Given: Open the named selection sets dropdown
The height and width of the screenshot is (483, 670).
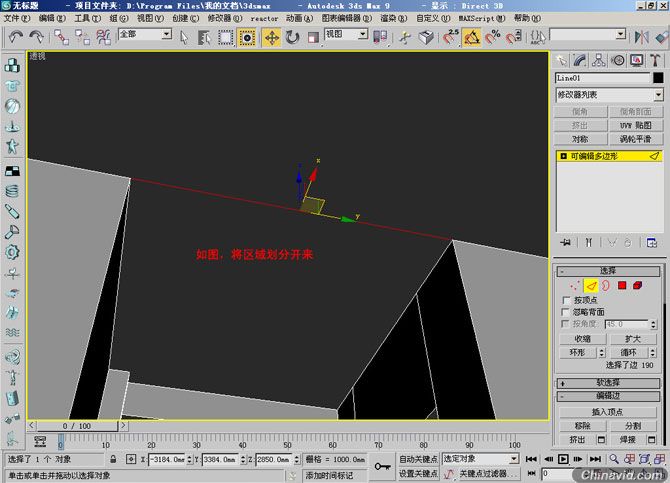Looking at the screenshot, I should point(588,35).
